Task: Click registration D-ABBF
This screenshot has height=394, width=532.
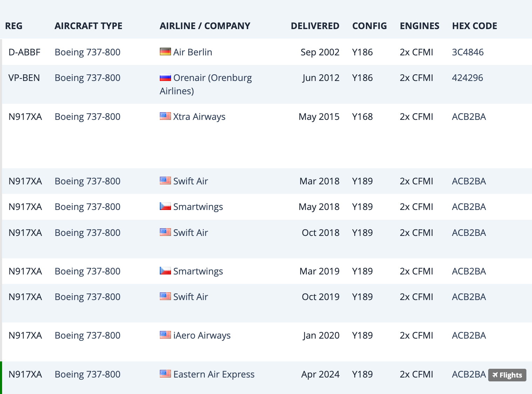Action: point(25,52)
